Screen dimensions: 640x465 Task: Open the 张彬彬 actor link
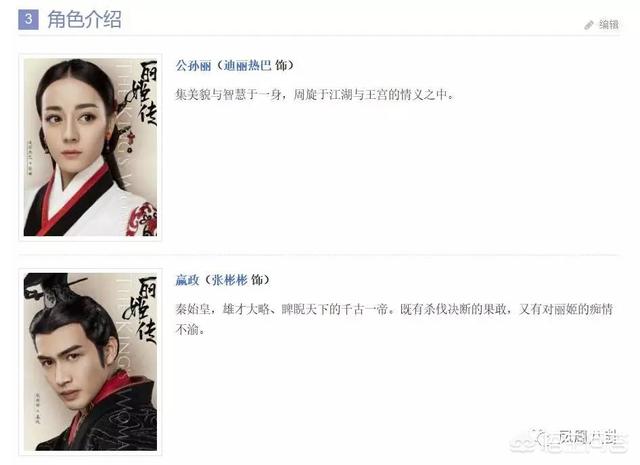point(229,280)
